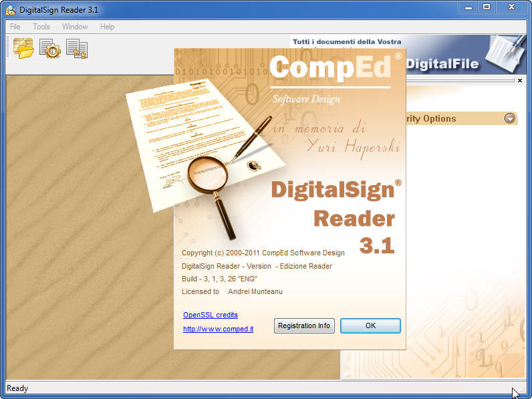Expand the Security Options panel arrow
532x399 pixels.
509,118
